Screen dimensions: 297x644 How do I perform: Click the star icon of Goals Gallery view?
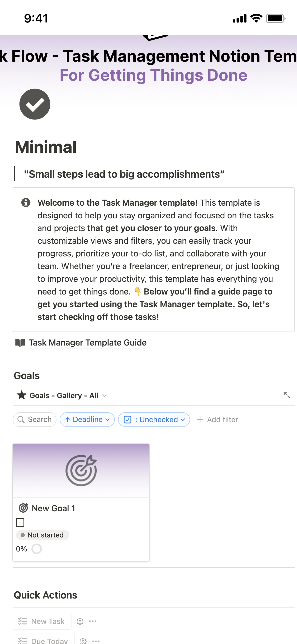[x=21, y=395]
